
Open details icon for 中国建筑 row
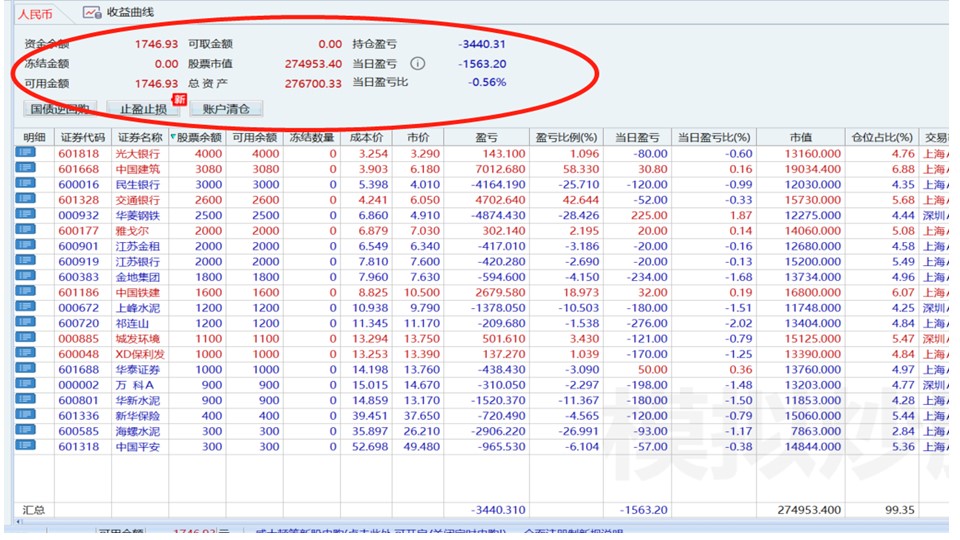coord(25,169)
